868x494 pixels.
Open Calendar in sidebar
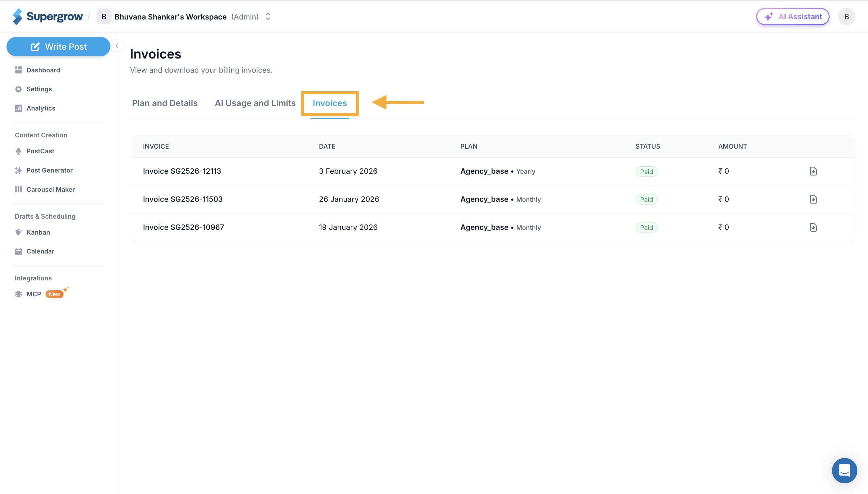(34, 251)
